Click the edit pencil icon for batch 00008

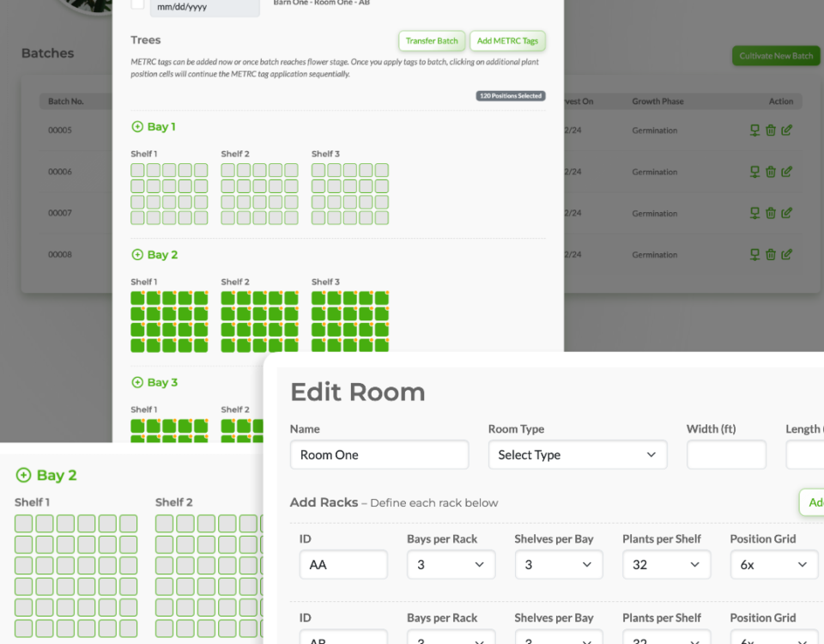pos(786,254)
